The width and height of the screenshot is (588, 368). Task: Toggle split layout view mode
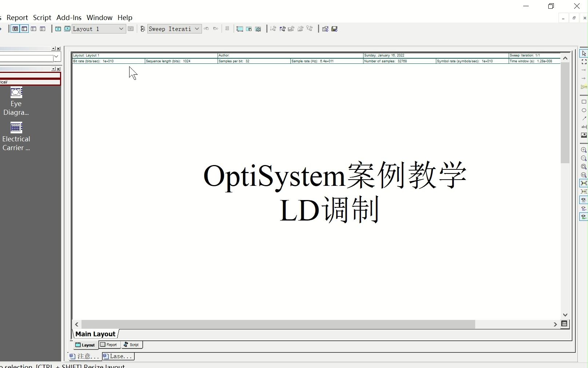coord(24,29)
